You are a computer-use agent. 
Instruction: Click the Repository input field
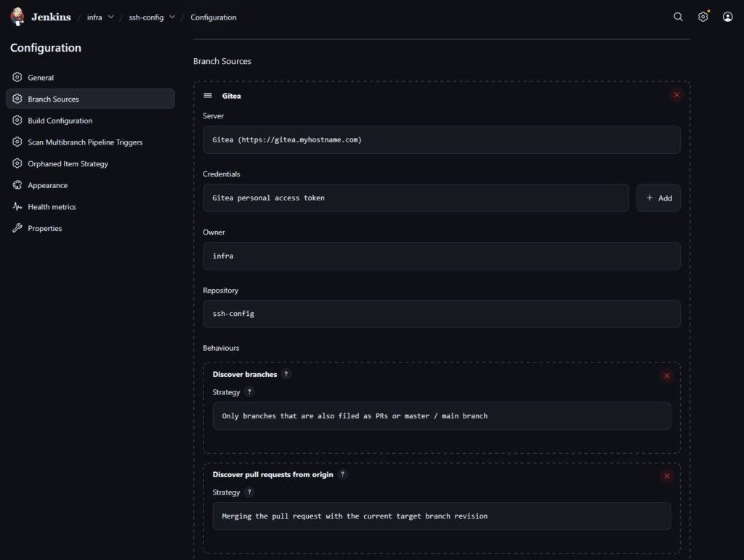pyautogui.click(x=441, y=314)
